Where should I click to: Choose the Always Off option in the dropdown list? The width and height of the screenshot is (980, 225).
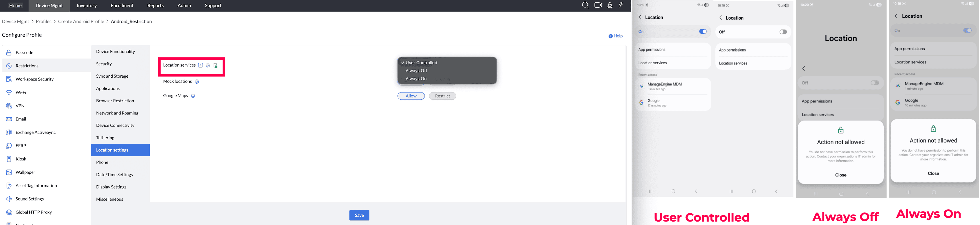447,71
